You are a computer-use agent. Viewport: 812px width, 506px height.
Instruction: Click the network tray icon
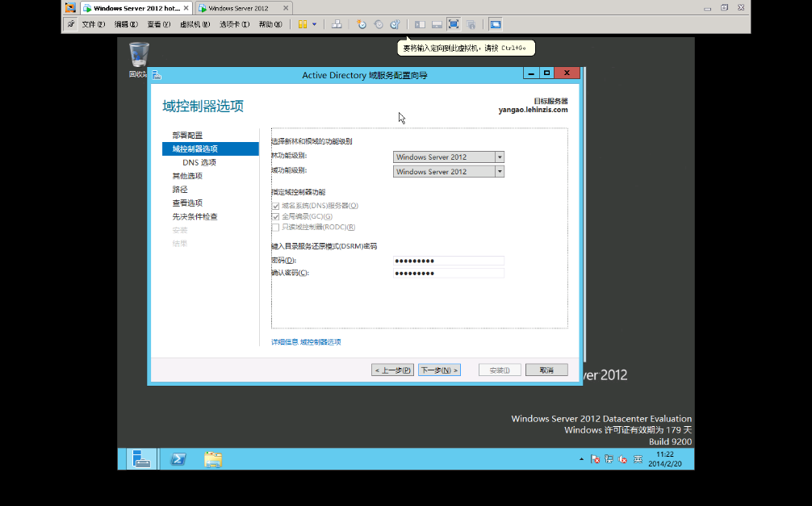click(x=609, y=459)
